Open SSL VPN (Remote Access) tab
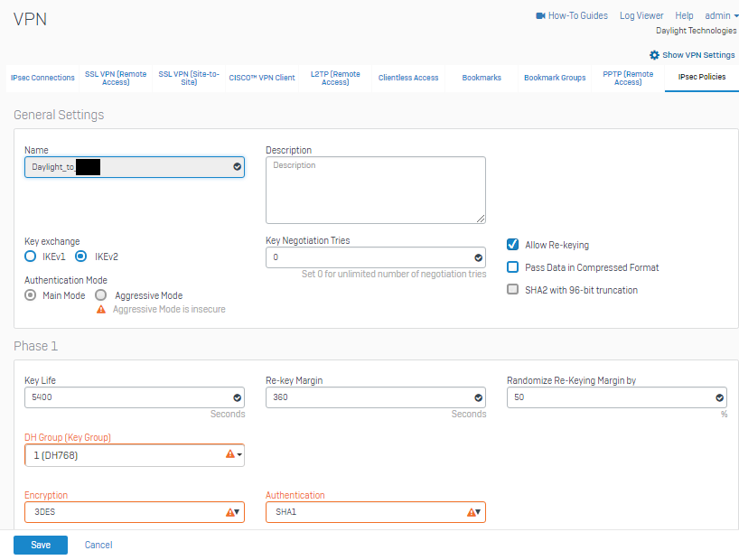This screenshot has width=739, height=560. click(x=116, y=78)
